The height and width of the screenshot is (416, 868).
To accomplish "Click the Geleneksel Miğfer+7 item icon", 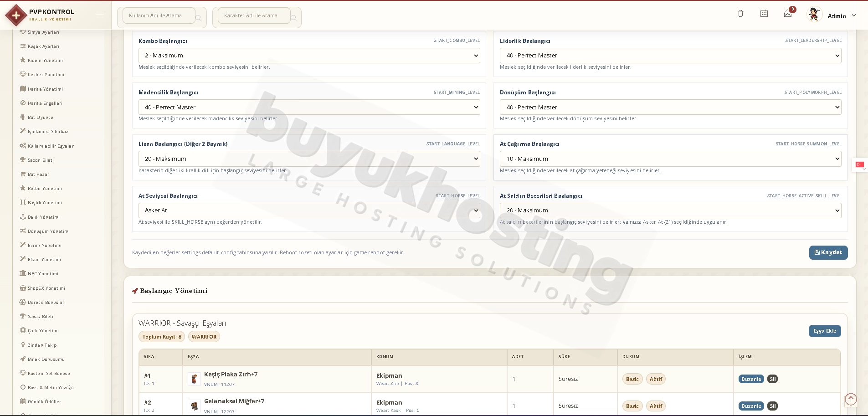I will [x=194, y=406].
